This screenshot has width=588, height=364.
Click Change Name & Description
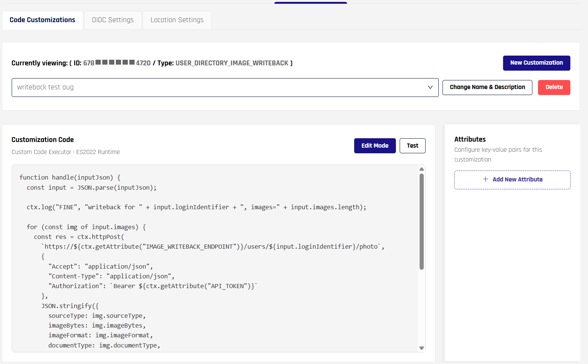(487, 88)
